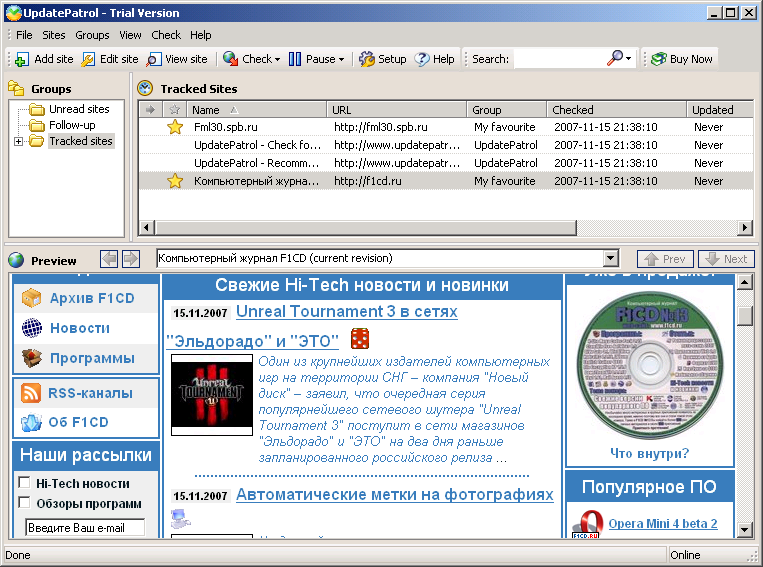Click the search magnifier icon
Screen dimensions: 763x567
pyautogui.click(x=615, y=58)
